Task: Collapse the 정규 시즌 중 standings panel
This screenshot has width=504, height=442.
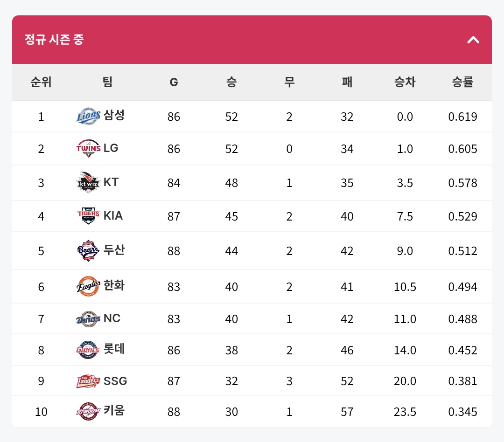Action: pos(473,40)
